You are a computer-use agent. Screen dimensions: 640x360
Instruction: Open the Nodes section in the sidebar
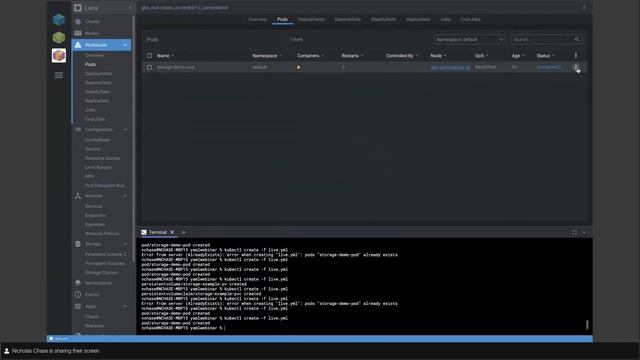pyautogui.click(x=92, y=33)
